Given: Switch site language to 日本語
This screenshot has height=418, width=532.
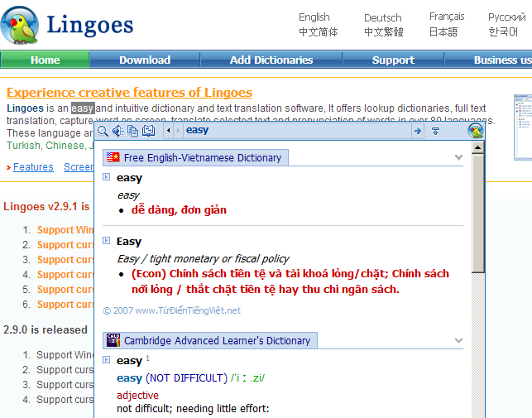Looking at the screenshot, I should 443,32.
